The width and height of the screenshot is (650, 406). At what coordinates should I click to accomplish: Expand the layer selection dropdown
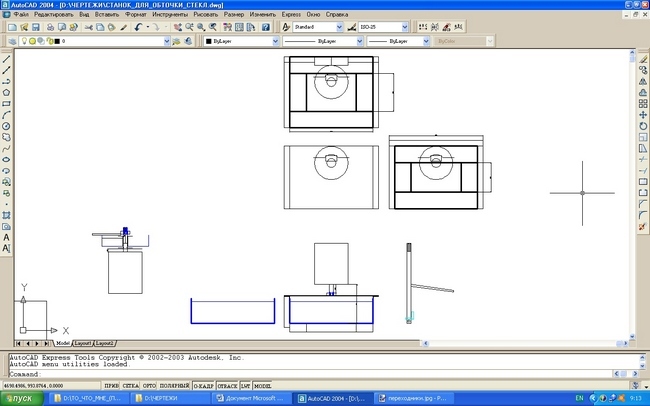pos(167,41)
